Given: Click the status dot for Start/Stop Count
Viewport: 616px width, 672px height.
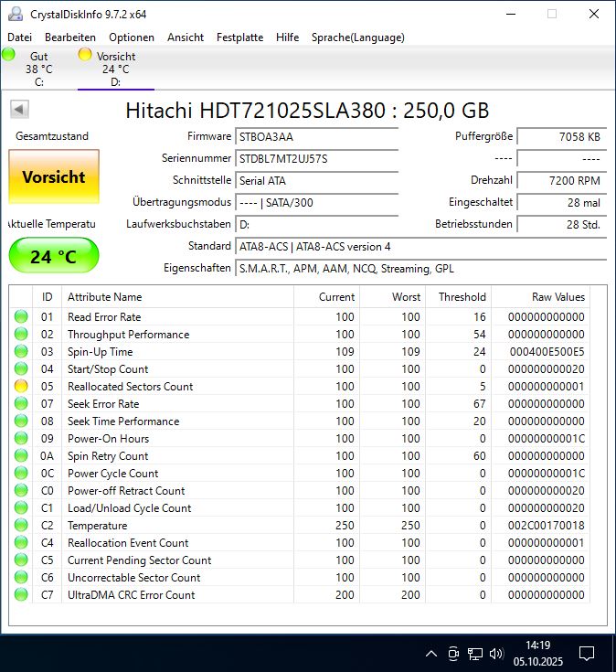Looking at the screenshot, I should pos(21,368).
